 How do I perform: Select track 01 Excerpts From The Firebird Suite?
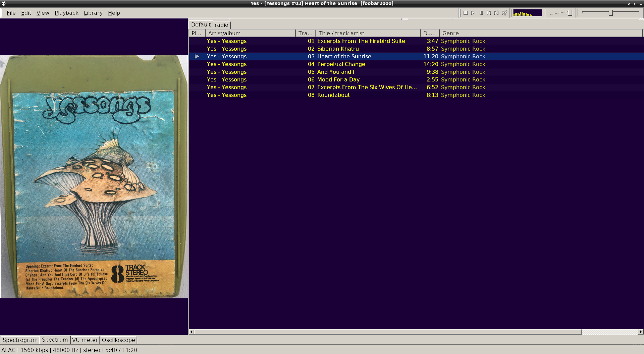416,41
